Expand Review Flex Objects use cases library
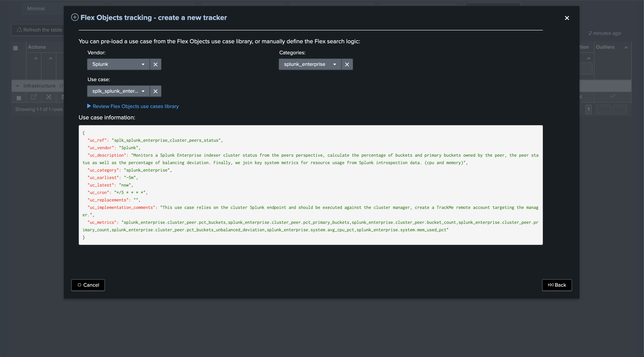Image resolution: width=644 pixels, height=357 pixels. 133,106
